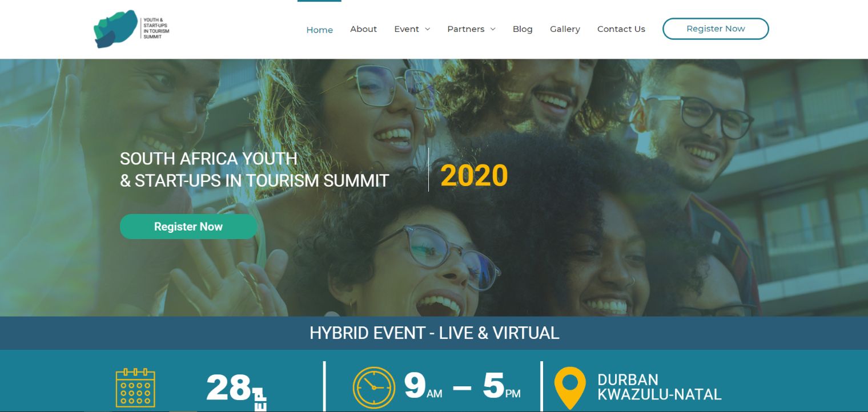Open the Home menu item
This screenshot has width=868, height=412.
coord(319,30)
